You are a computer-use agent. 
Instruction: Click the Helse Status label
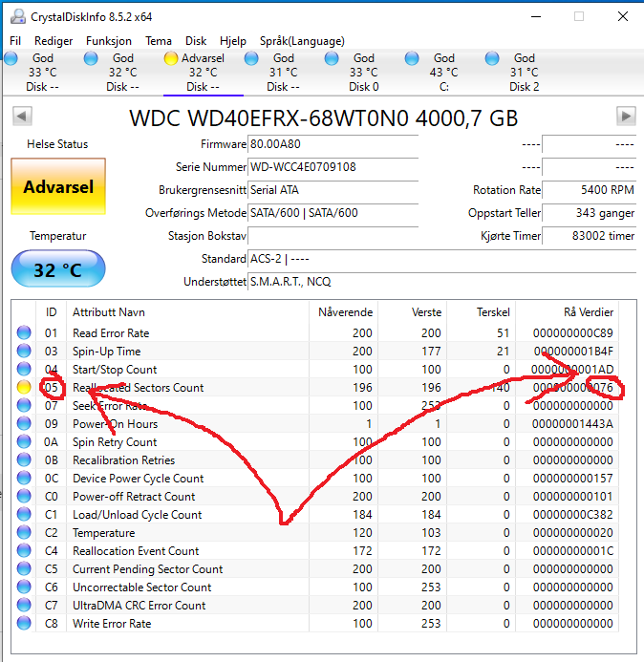pyautogui.click(x=57, y=144)
